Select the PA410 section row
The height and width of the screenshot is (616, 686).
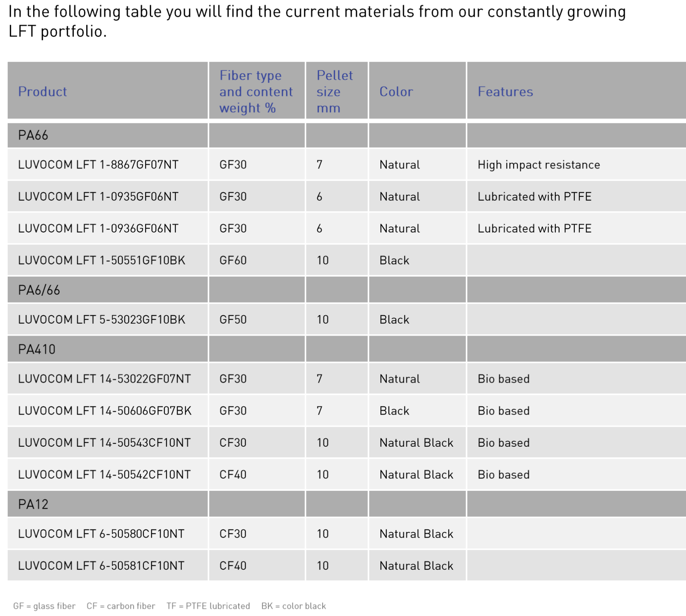(346, 350)
